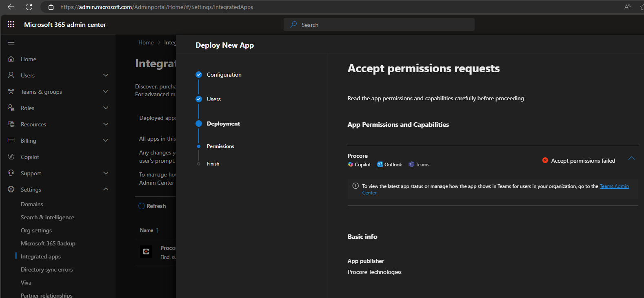Select the Deployment wizard step
644x298 pixels.
coord(223,124)
